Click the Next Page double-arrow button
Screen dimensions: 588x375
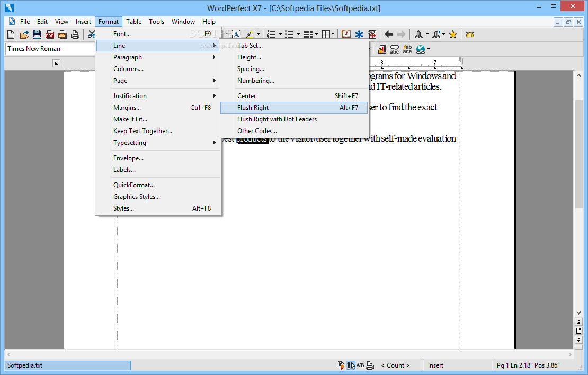coord(578,339)
